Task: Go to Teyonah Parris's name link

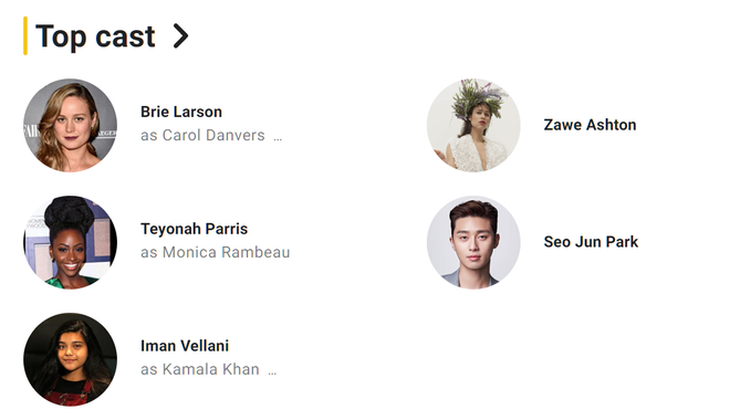Action: pos(194,229)
